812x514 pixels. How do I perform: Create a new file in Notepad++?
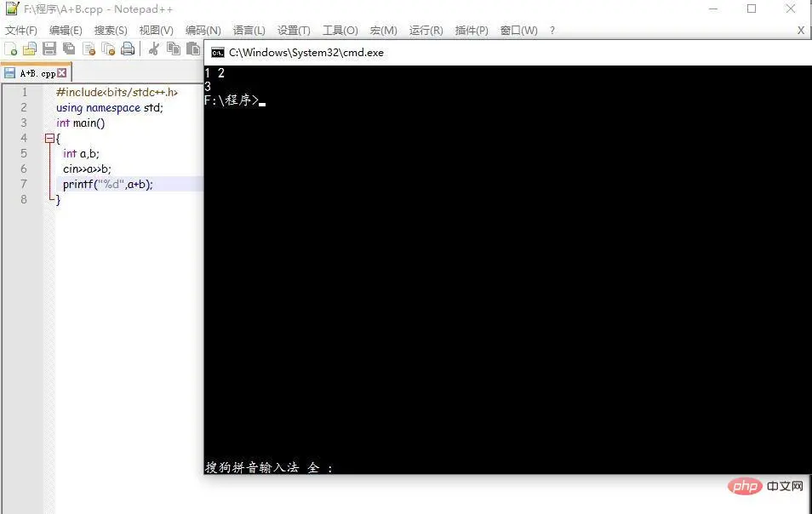tap(9, 49)
